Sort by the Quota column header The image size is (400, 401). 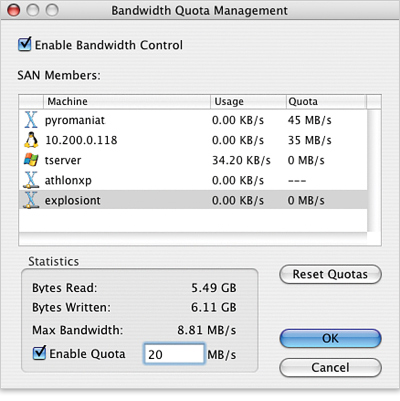click(326, 101)
